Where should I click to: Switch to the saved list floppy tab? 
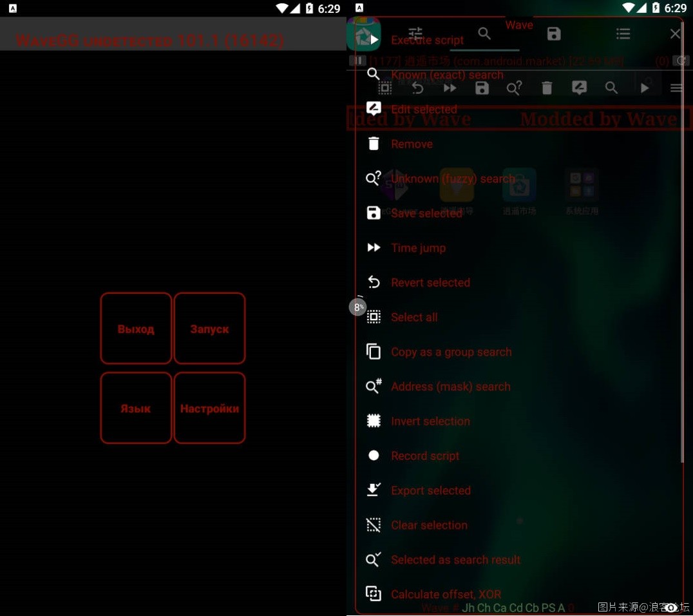[554, 34]
